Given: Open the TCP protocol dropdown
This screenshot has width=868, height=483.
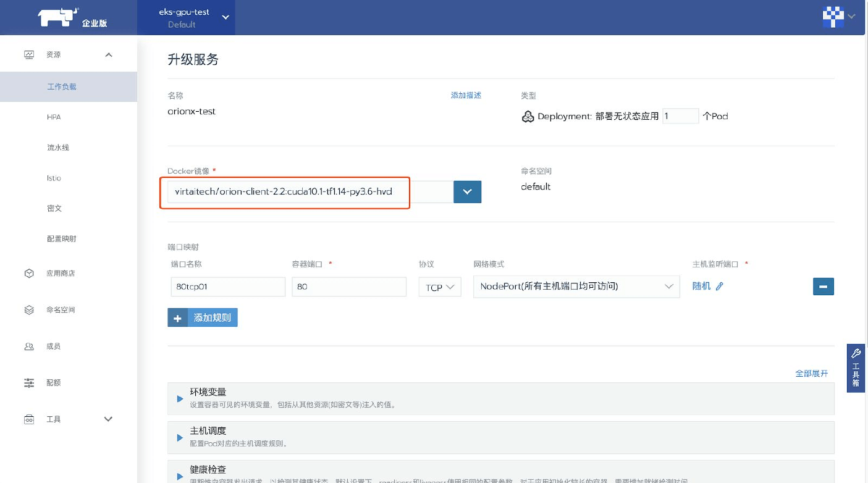Looking at the screenshot, I should 440,287.
